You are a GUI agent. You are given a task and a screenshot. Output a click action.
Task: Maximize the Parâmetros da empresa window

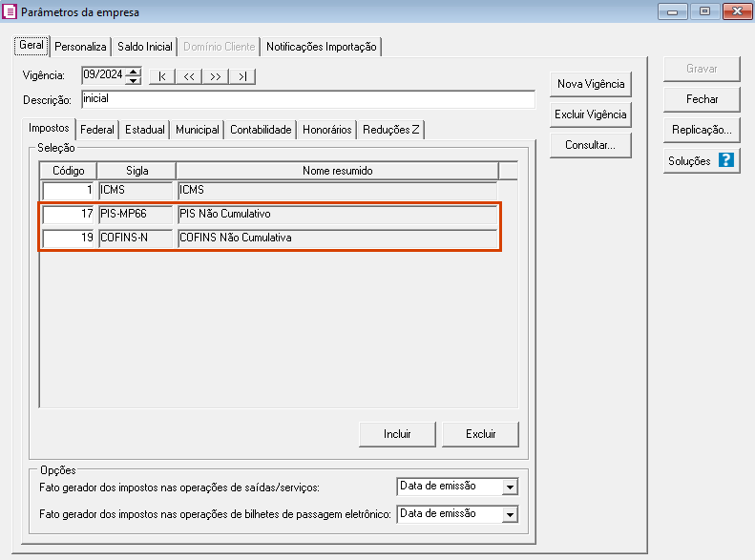tap(705, 11)
